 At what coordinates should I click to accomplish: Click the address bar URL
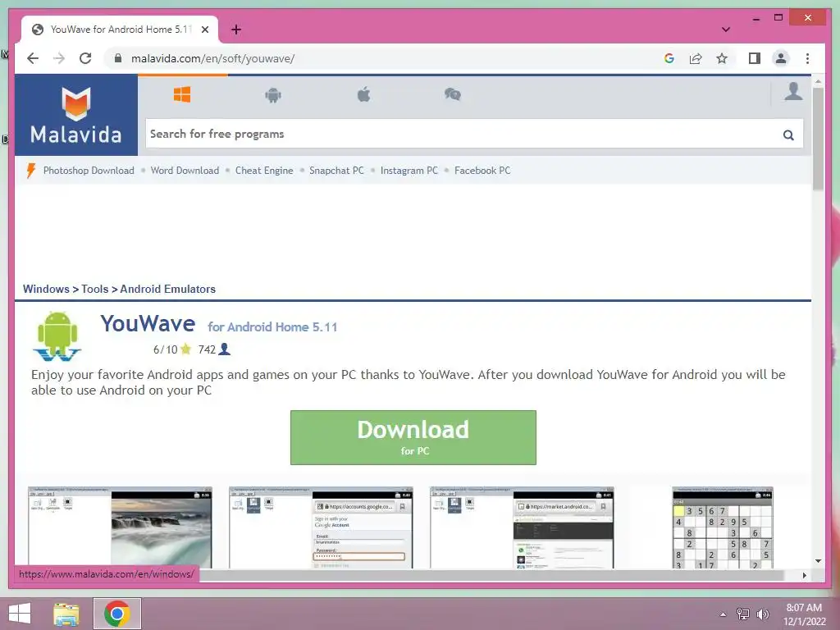(x=212, y=58)
